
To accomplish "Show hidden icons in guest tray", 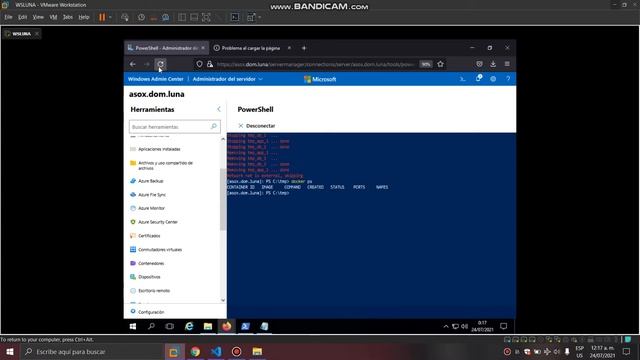I will [446, 326].
